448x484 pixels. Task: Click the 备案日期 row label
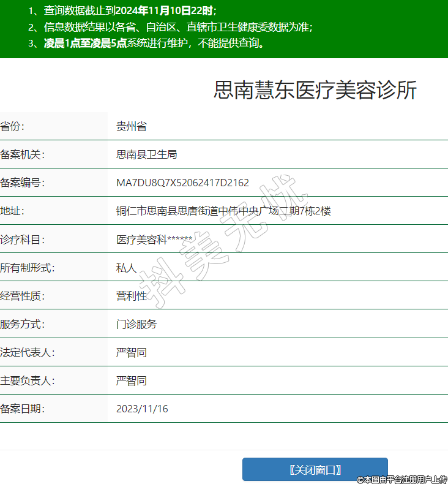point(23,409)
